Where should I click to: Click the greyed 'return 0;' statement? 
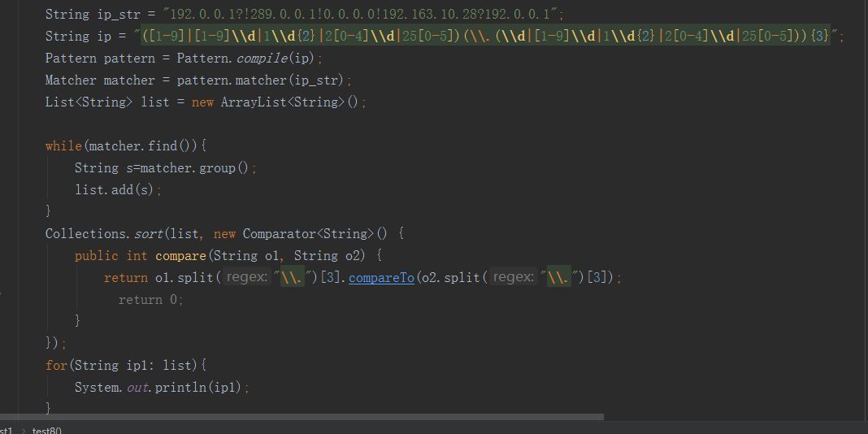click(150, 299)
